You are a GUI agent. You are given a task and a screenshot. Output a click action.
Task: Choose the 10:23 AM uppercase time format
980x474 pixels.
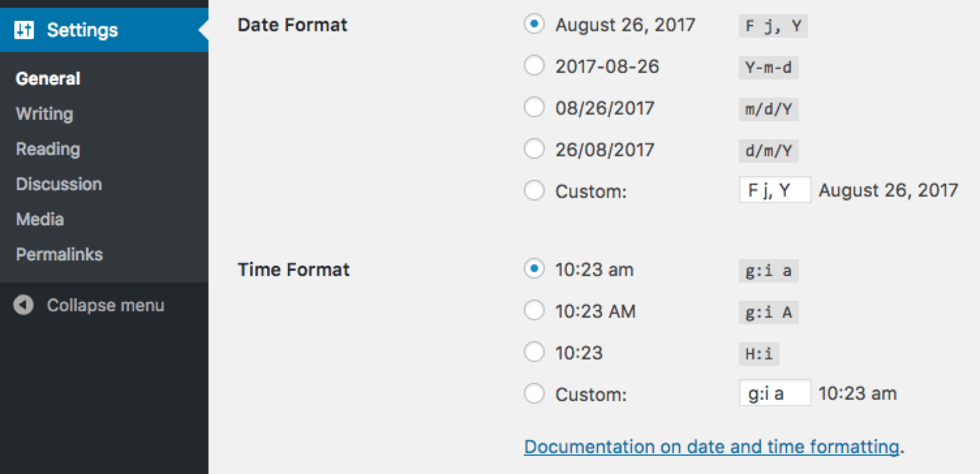coord(534,311)
